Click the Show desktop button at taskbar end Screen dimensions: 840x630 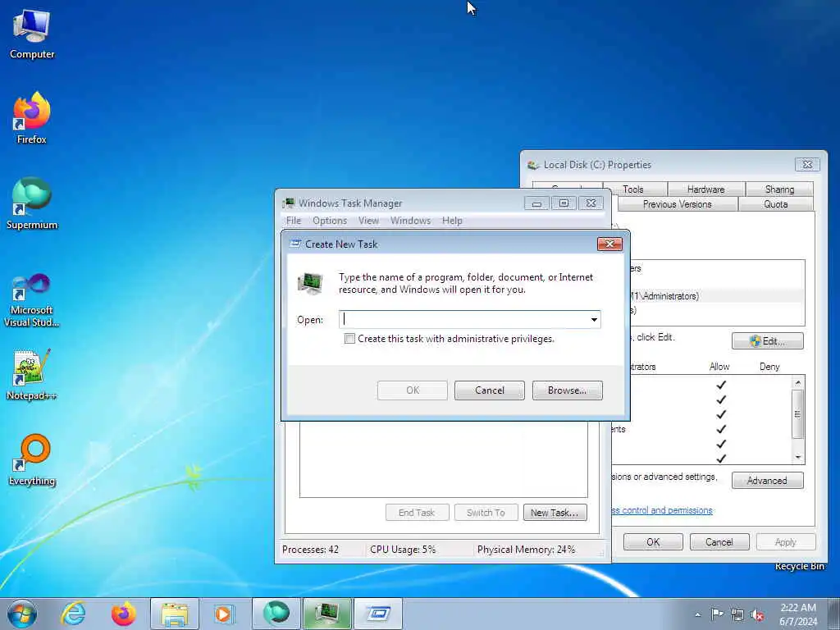(834, 614)
